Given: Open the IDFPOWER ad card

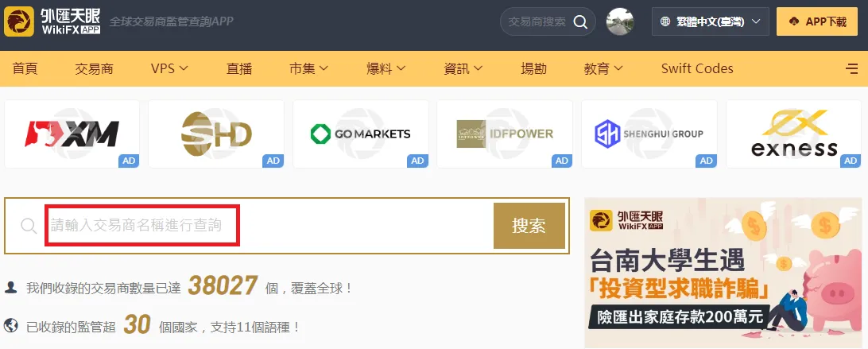Looking at the screenshot, I should click(x=505, y=134).
